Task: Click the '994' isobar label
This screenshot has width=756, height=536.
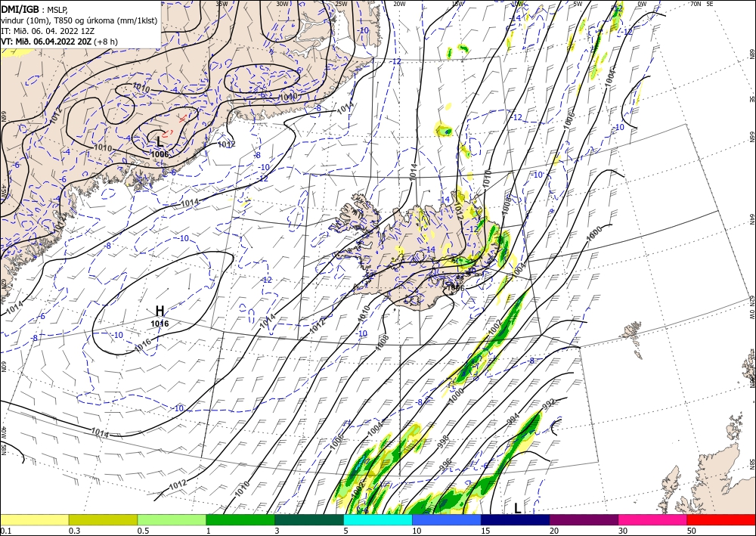Action: (x=513, y=419)
